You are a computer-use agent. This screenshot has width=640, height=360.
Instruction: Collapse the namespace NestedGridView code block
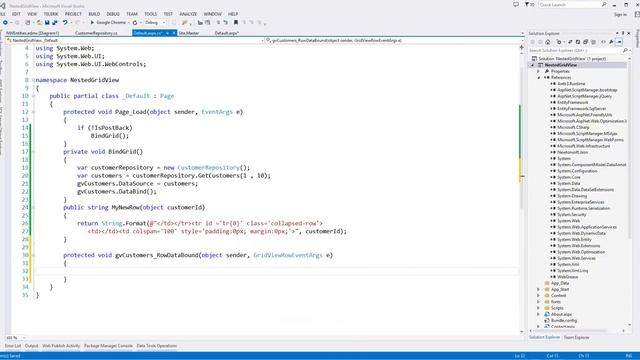pyautogui.click(x=33, y=80)
